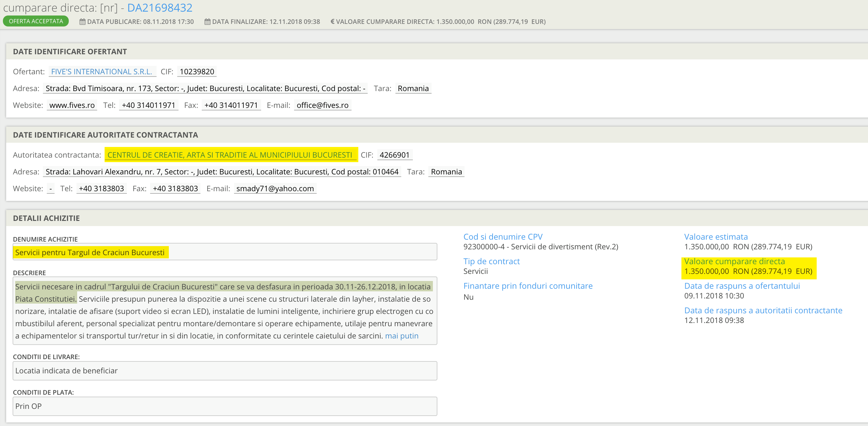
Task: Click the 'Data de raspuns a ofertantului' label
Action: coord(742,286)
